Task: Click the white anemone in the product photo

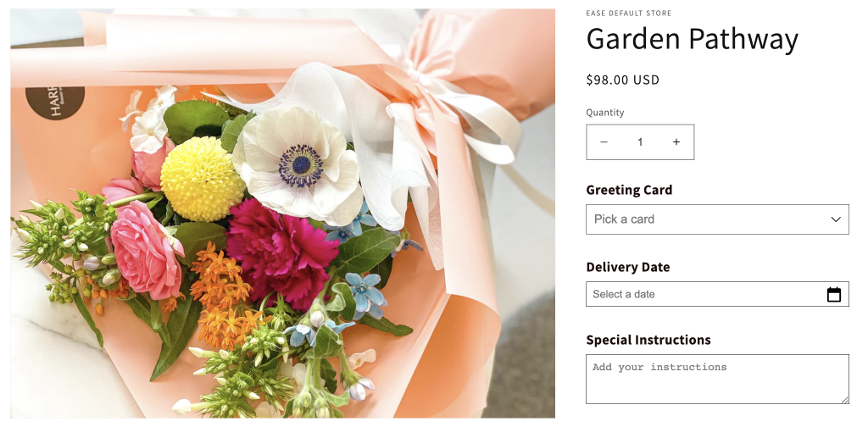Action: click(298, 166)
